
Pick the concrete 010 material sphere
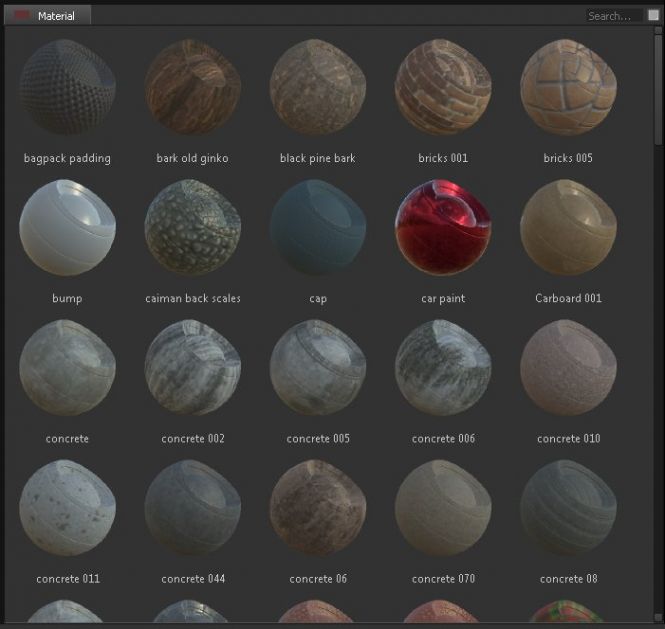click(568, 368)
